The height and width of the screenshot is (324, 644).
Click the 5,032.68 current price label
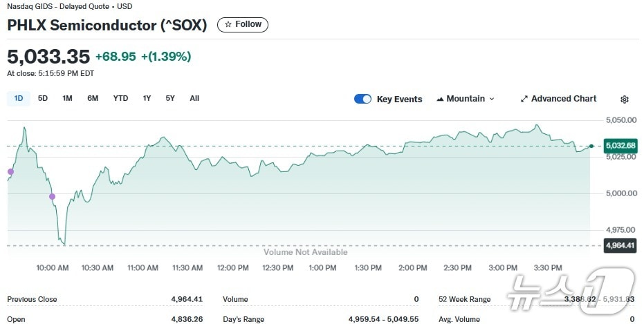[x=619, y=146]
